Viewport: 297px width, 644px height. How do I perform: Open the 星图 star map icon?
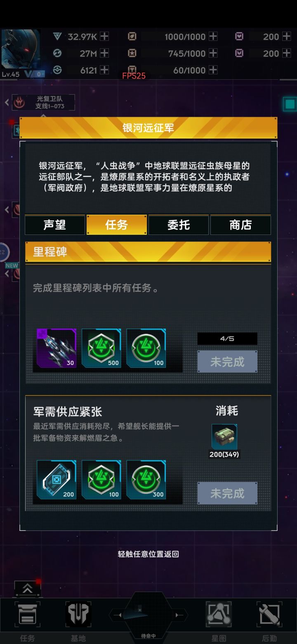(219, 614)
